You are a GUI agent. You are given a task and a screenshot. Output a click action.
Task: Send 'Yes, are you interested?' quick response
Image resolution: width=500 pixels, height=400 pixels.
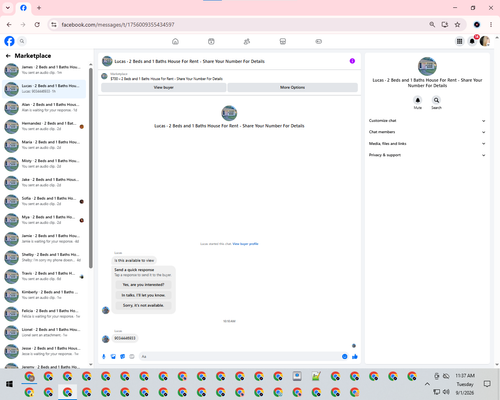click(143, 285)
